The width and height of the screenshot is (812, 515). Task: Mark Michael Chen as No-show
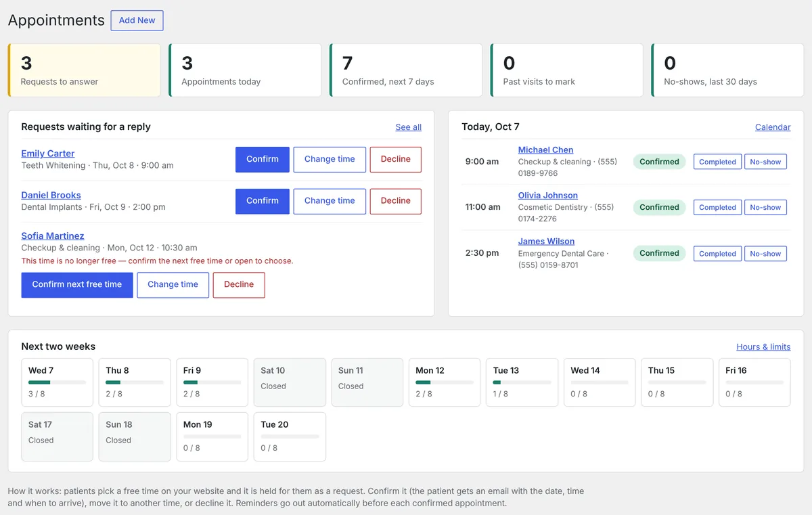click(765, 162)
